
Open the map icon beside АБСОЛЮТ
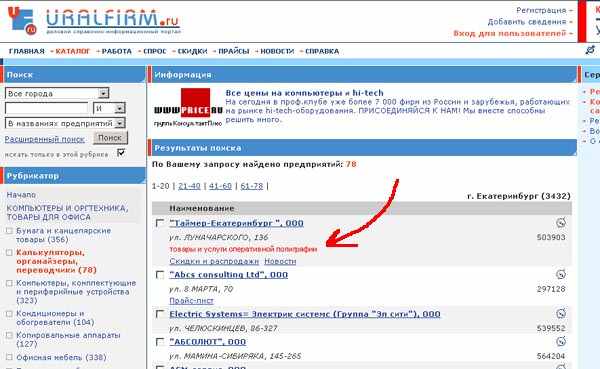[x=561, y=341]
